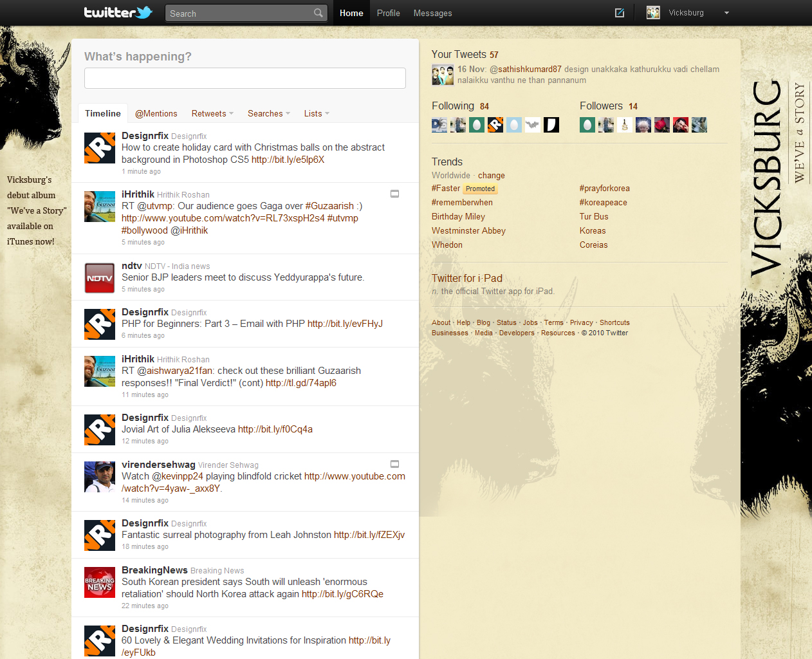Click the What's happening tweet box

click(x=245, y=78)
